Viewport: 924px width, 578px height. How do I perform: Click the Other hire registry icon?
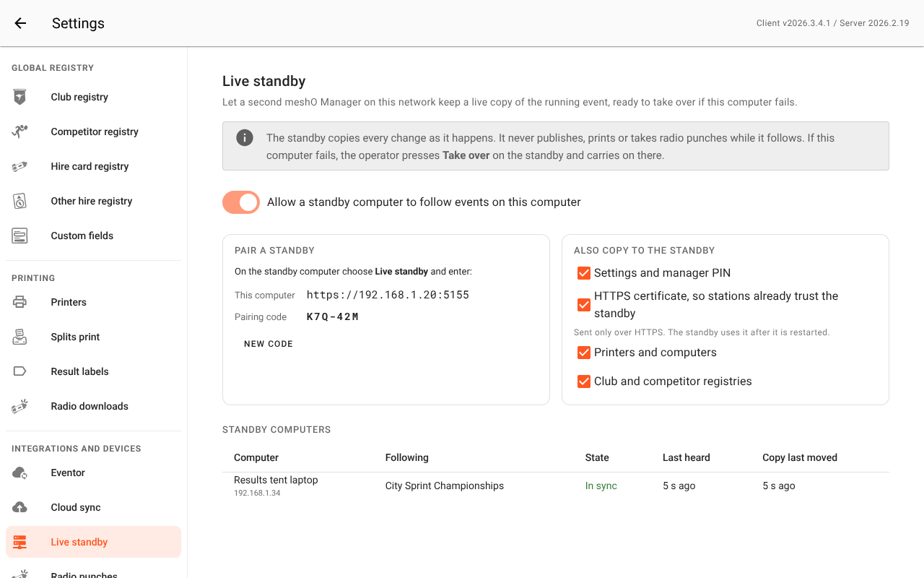(20, 201)
